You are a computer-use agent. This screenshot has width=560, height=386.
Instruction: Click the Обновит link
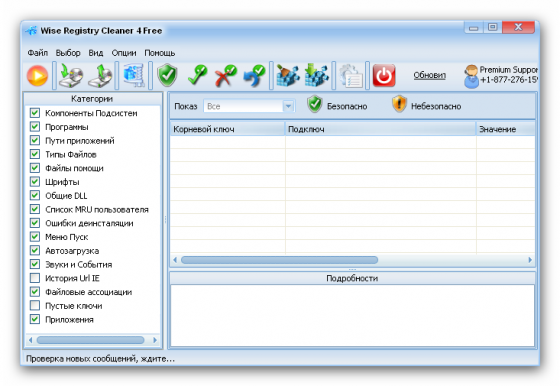tap(429, 75)
